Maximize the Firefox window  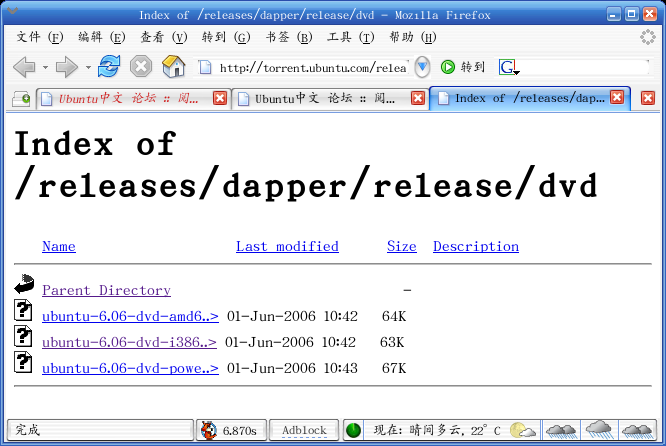[x=632, y=14]
